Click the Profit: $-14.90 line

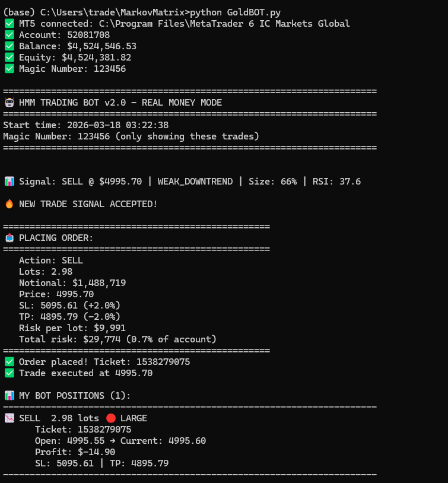pos(75,452)
